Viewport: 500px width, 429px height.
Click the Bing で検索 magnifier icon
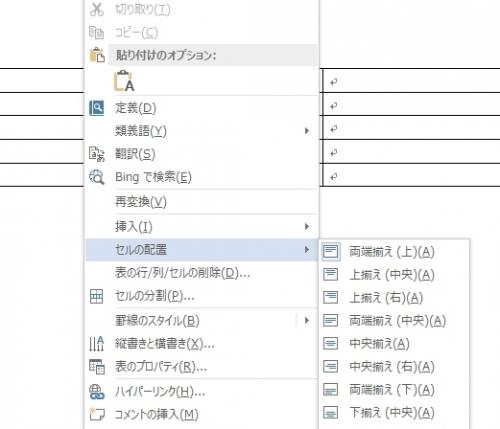(x=97, y=177)
